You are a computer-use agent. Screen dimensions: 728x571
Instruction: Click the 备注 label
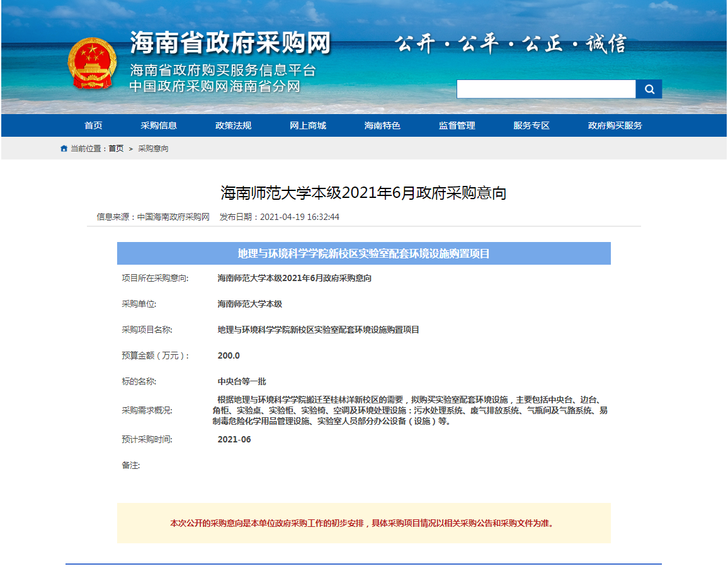(x=131, y=466)
